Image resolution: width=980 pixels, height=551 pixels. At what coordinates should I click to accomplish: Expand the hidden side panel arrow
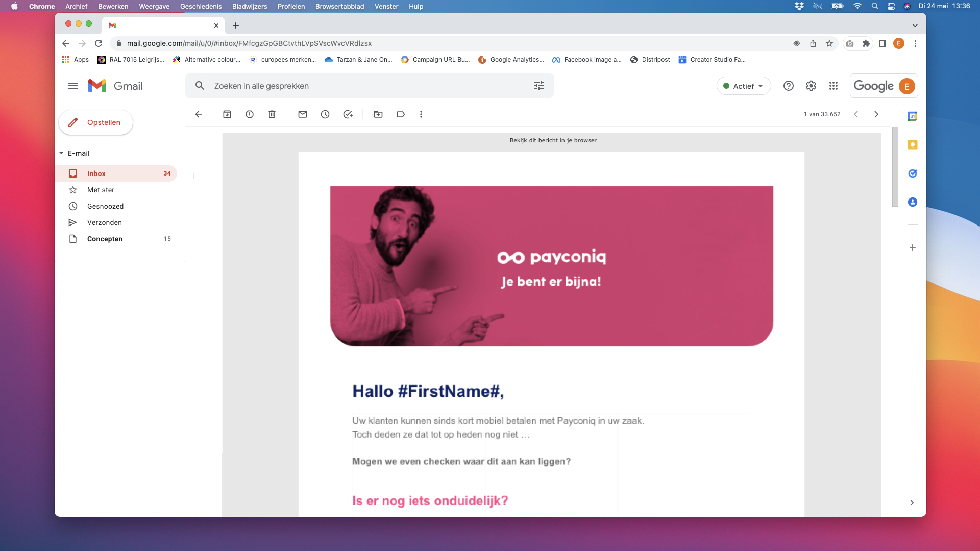pyautogui.click(x=912, y=503)
